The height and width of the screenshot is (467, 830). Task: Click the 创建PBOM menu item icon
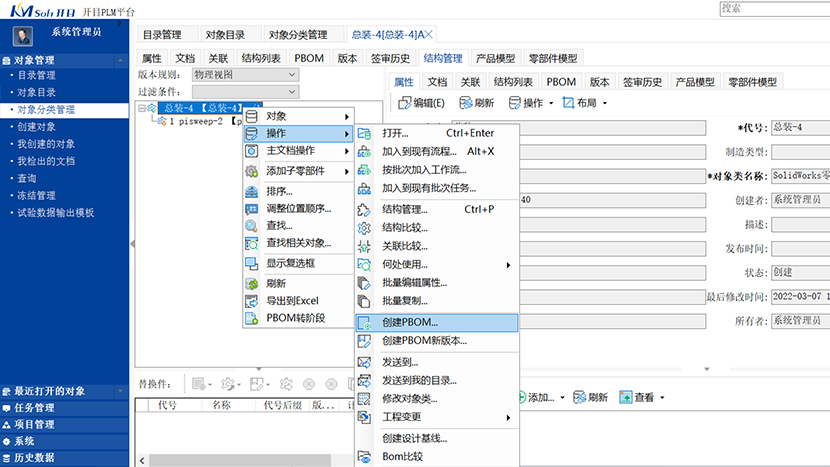click(365, 323)
